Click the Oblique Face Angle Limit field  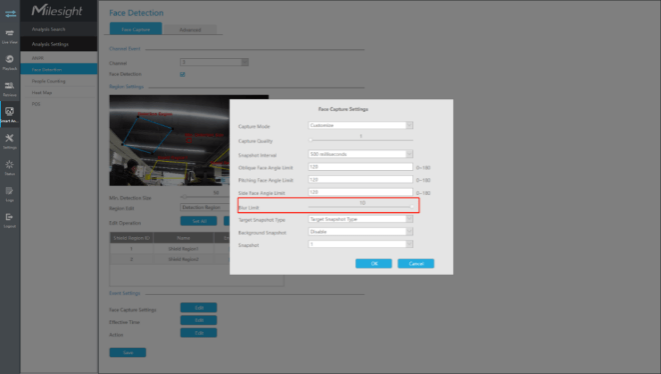(x=360, y=167)
